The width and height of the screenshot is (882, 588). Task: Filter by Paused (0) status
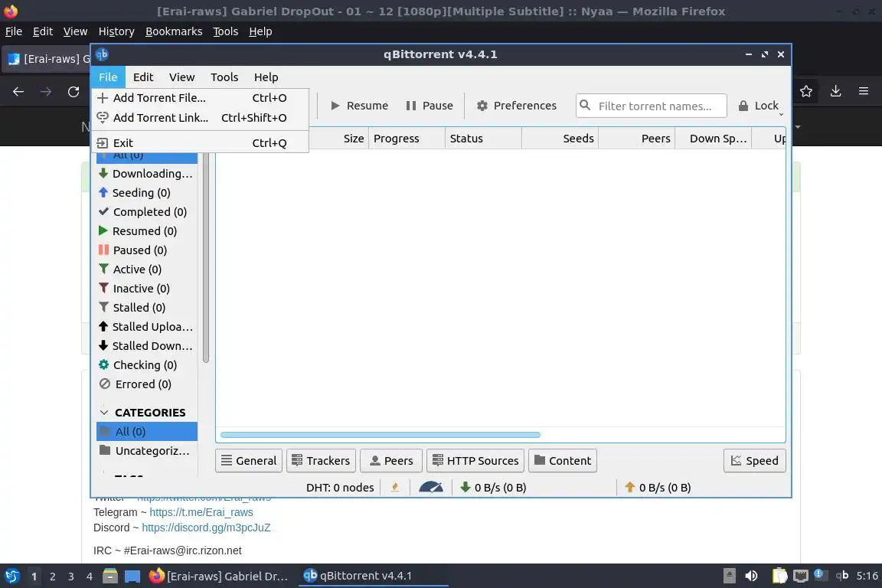click(x=147, y=250)
